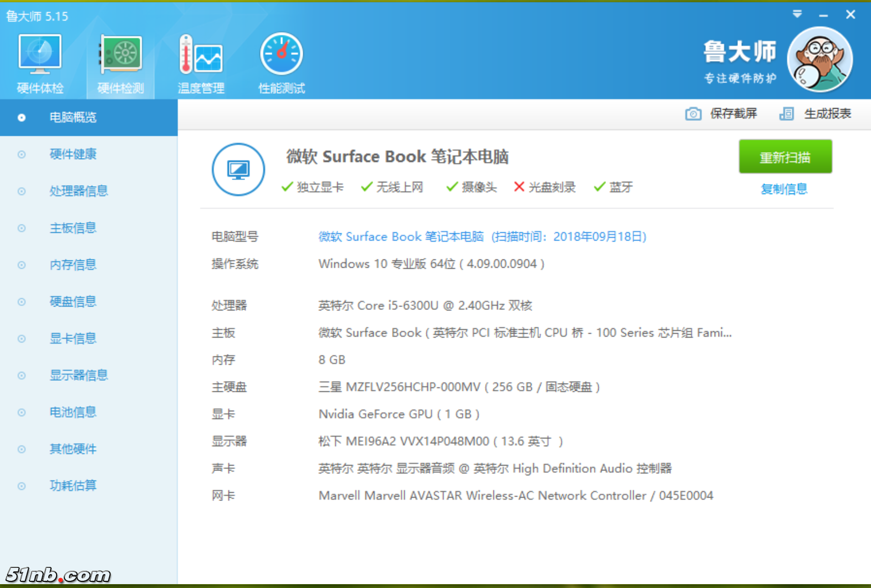The image size is (871, 588).
Task: Open the 硬件体检 hardware checkup icon
Action: click(x=40, y=55)
